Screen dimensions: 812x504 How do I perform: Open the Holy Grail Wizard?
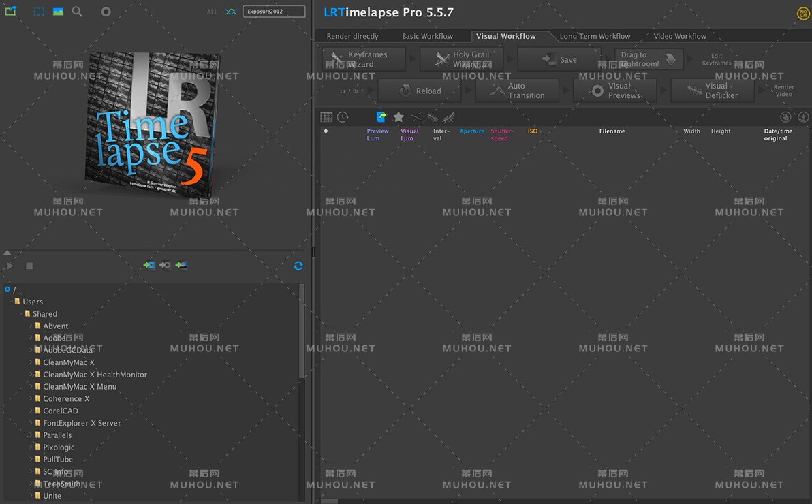click(461, 59)
